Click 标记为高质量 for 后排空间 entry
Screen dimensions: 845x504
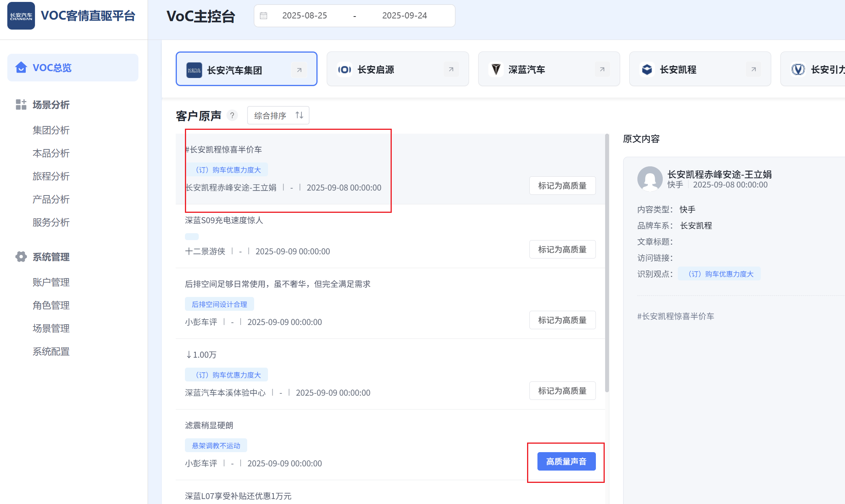click(x=562, y=320)
